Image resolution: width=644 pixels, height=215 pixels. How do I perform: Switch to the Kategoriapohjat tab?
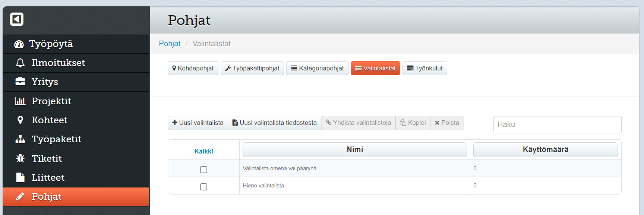[x=317, y=68]
